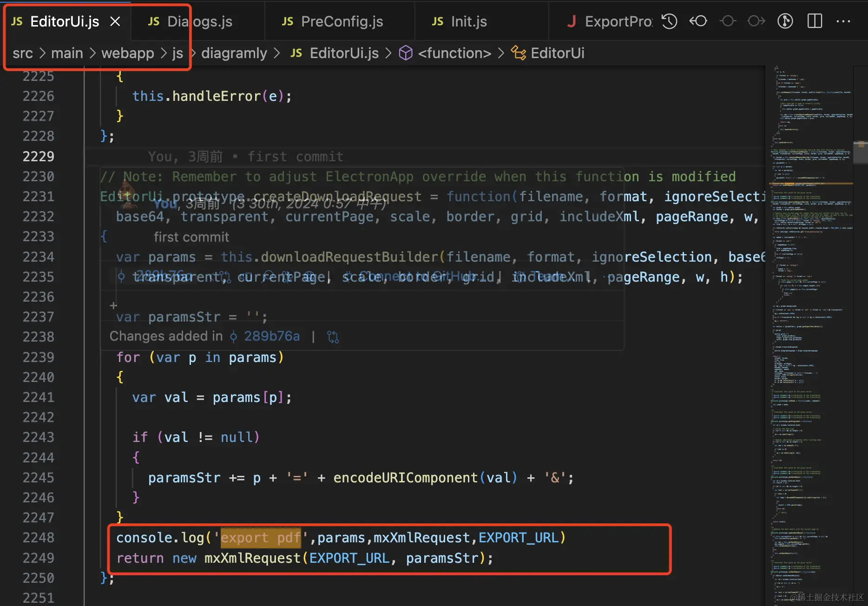The height and width of the screenshot is (606, 868).
Task: Click encodeURIComponent in line 2245
Action: click(406, 478)
